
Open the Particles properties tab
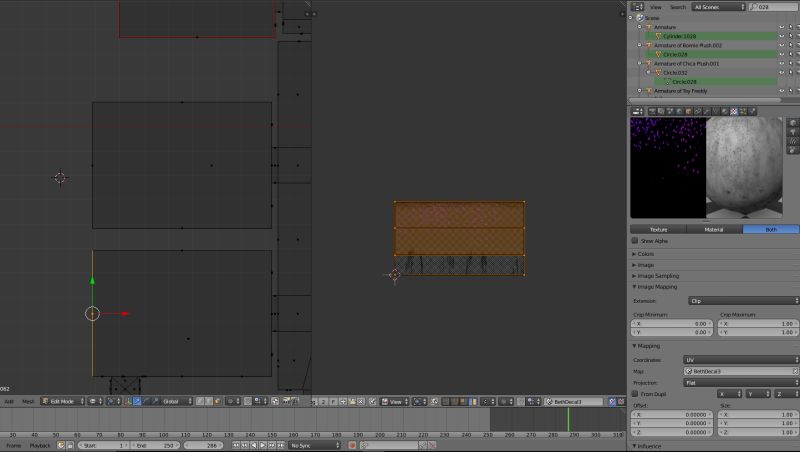[x=742, y=111]
